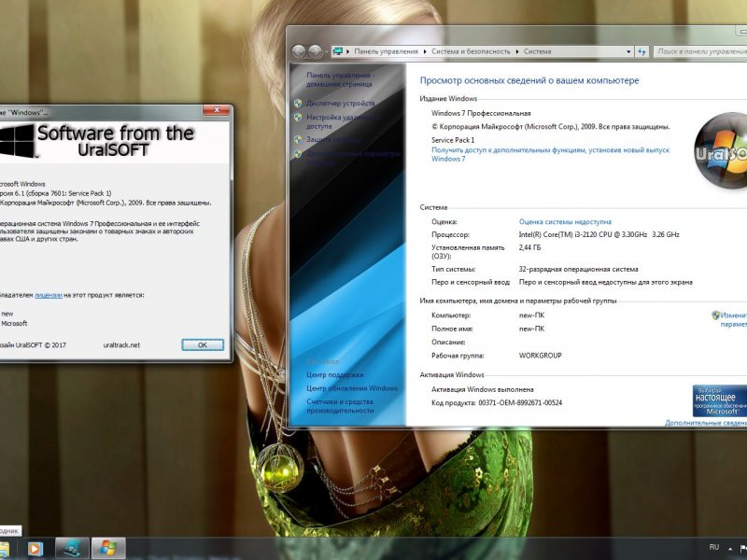
Task: Open the Защита системы sidebar link
Action: point(333,139)
